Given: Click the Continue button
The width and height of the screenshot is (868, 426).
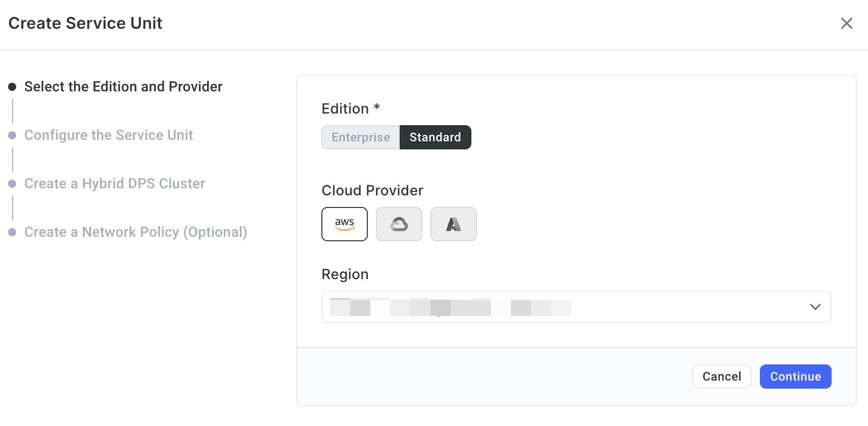Looking at the screenshot, I should point(796,377).
